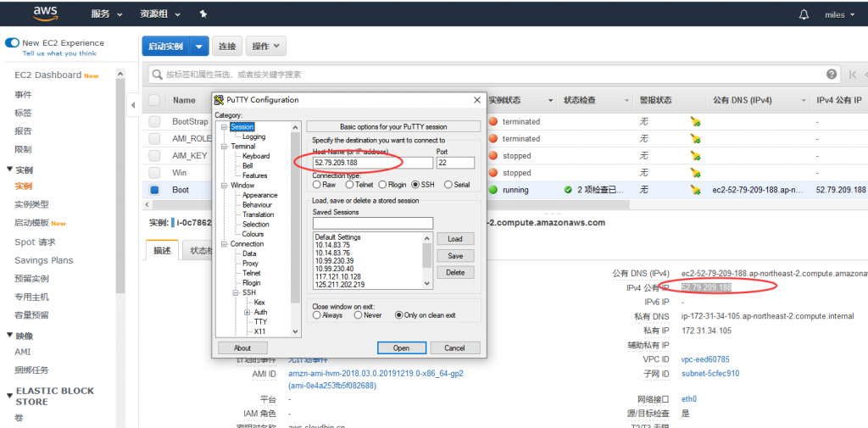Select SSH connection type
868x428 pixels.
tap(415, 185)
